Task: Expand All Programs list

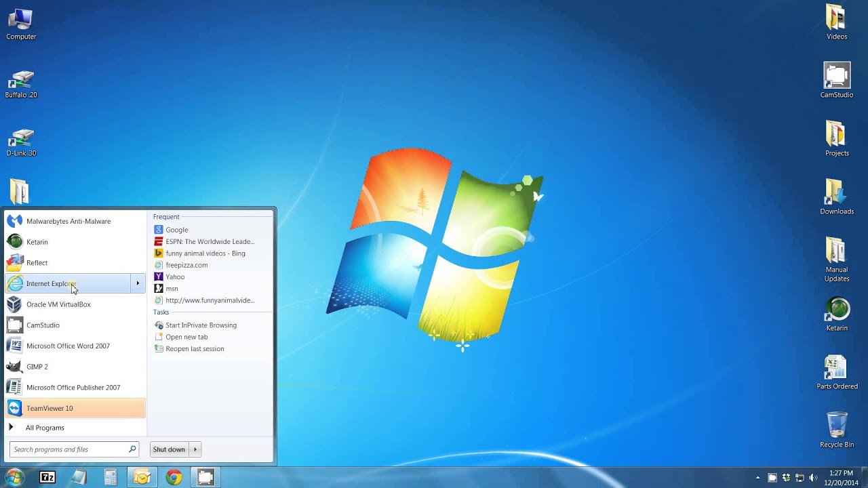Action: click(x=75, y=428)
